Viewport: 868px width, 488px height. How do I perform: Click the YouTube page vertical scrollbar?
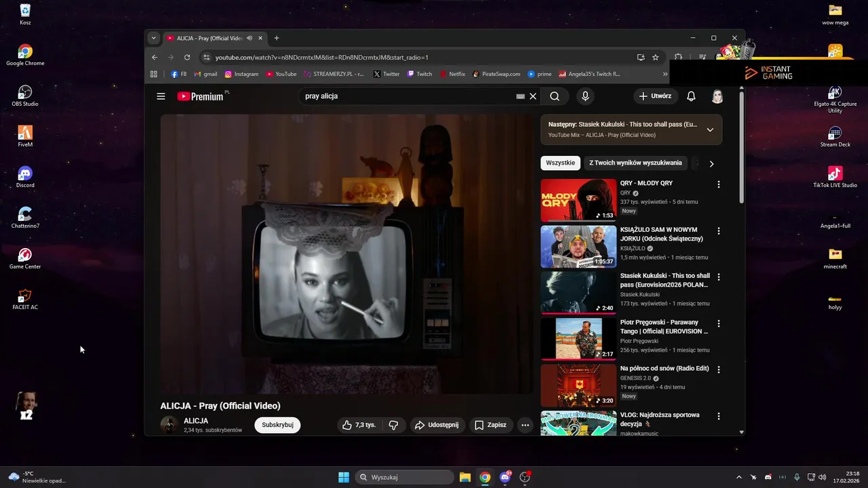(741, 148)
